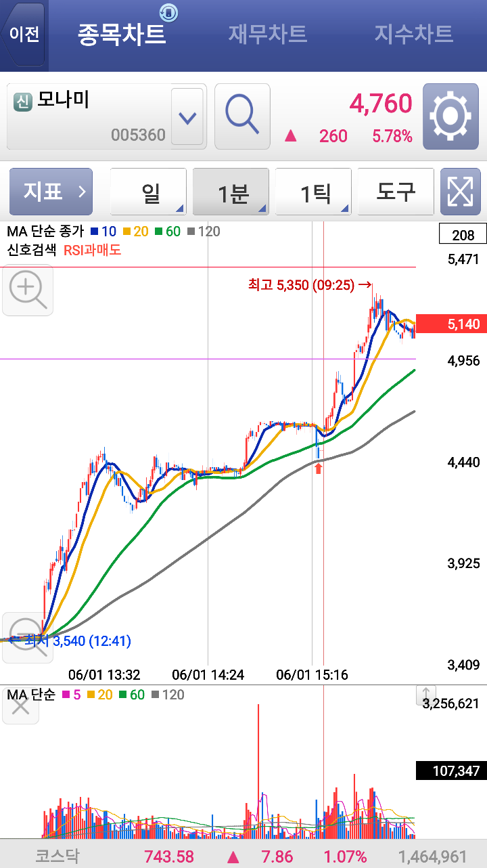Go back with the 이전 button
Image resolution: width=487 pixels, height=868 pixels.
coord(24,34)
